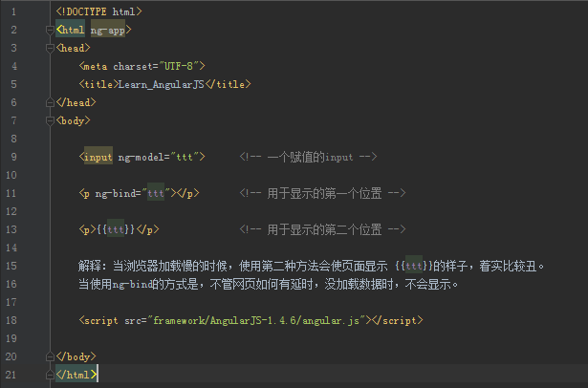588x388 pixels.
Task: Click fold marker beside closing html tag
Action: [50, 375]
